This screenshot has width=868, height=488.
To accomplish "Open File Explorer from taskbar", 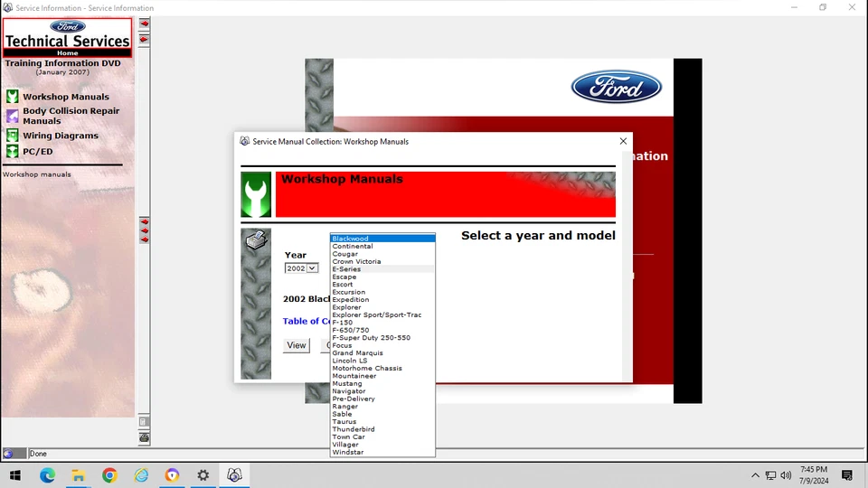I will (78, 475).
